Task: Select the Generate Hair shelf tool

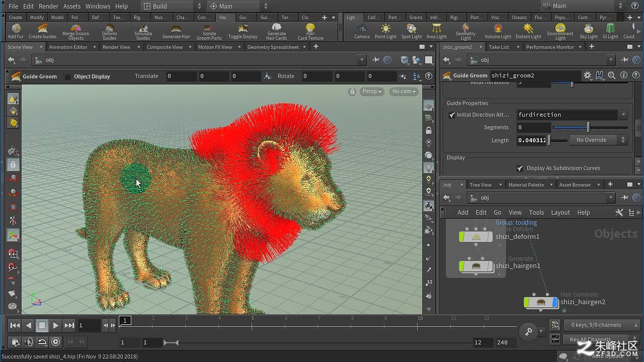Action: (176, 31)
